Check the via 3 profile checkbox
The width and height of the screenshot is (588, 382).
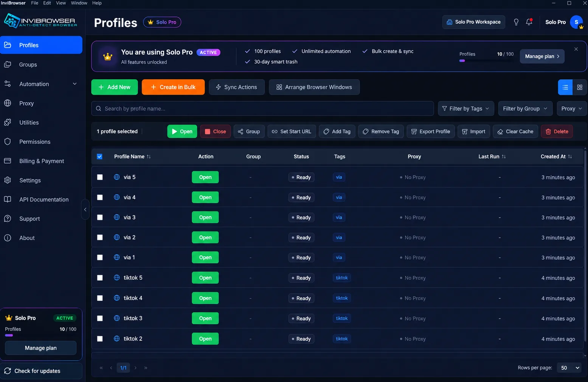coord(100,217)
